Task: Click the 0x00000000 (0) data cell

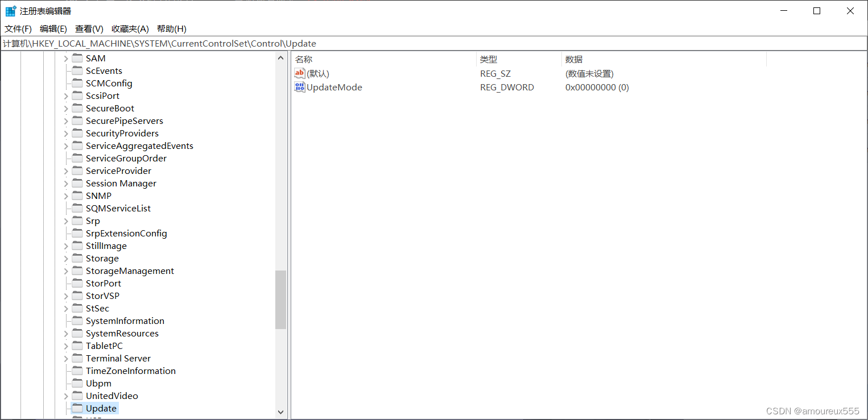Action: 597,88
